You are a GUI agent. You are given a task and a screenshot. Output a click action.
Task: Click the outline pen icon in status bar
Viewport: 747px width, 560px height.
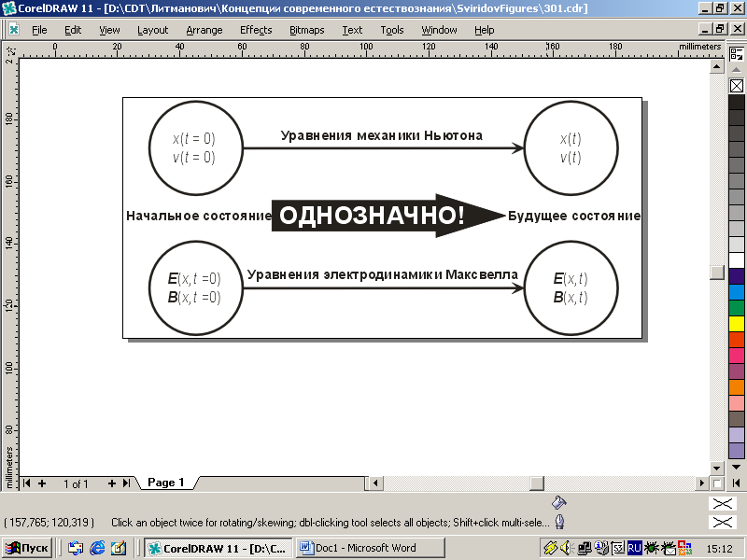[x=559, y=522]
